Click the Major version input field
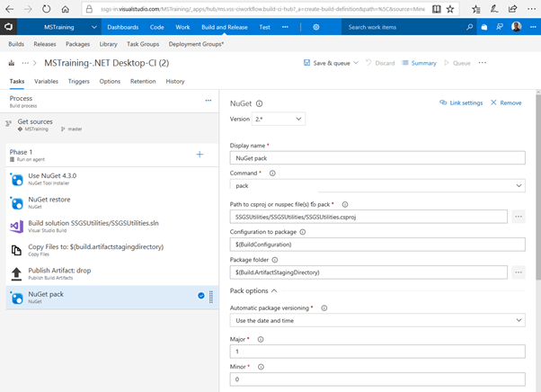Screen dimensions: 541x392 pos(377,352)
